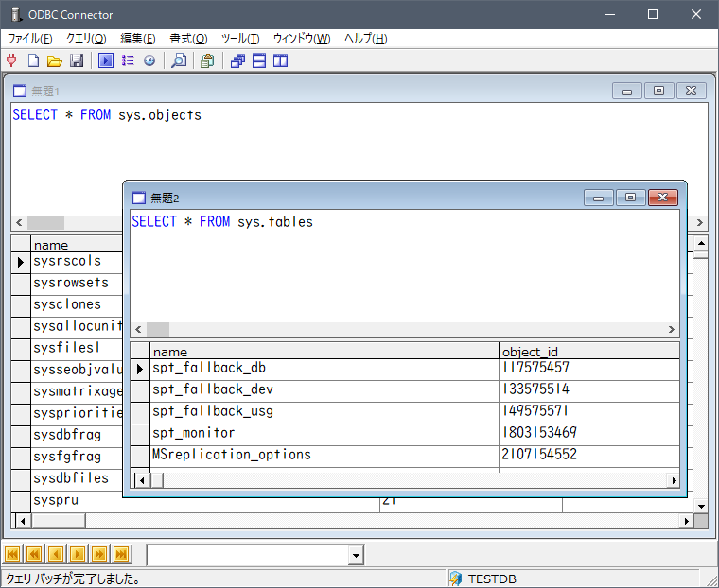The width and height of the screenshot is (719, 588).
Task: Open the クエリ(Q) menu
Action: pyautogui.click(x=86, y=39)
